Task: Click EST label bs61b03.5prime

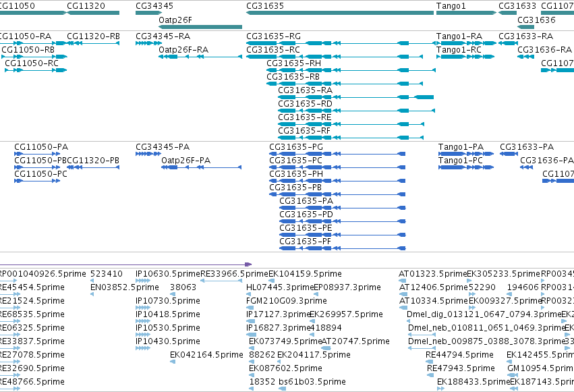Action: click(x=312, y=382)
